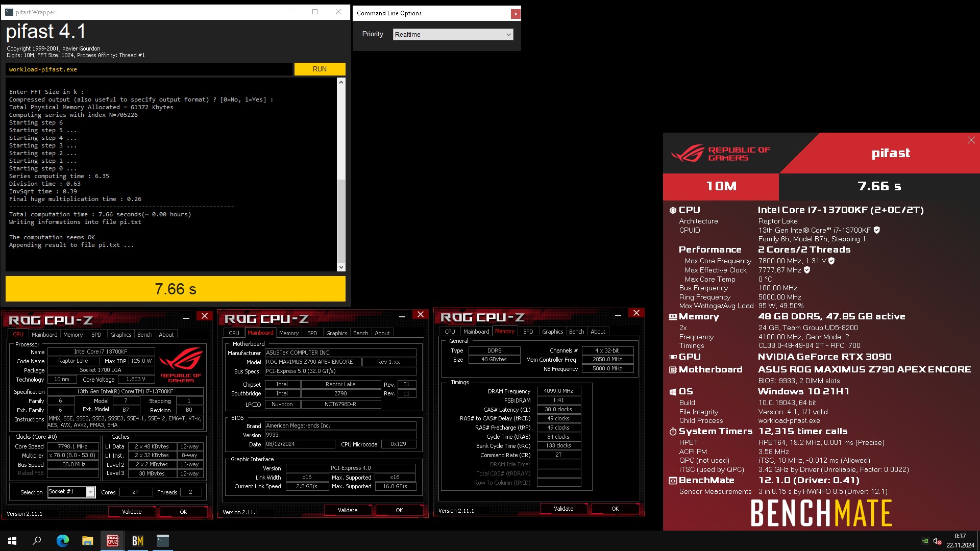Close the BenchMate pifast result panel
The width and height of the screenshot is (980, 551).
(971, 140)
